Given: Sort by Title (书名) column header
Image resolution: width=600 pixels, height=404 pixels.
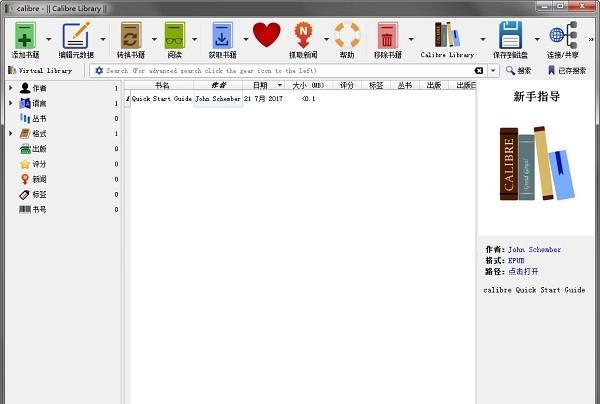Looking at the screenshot, I should 162,85.
